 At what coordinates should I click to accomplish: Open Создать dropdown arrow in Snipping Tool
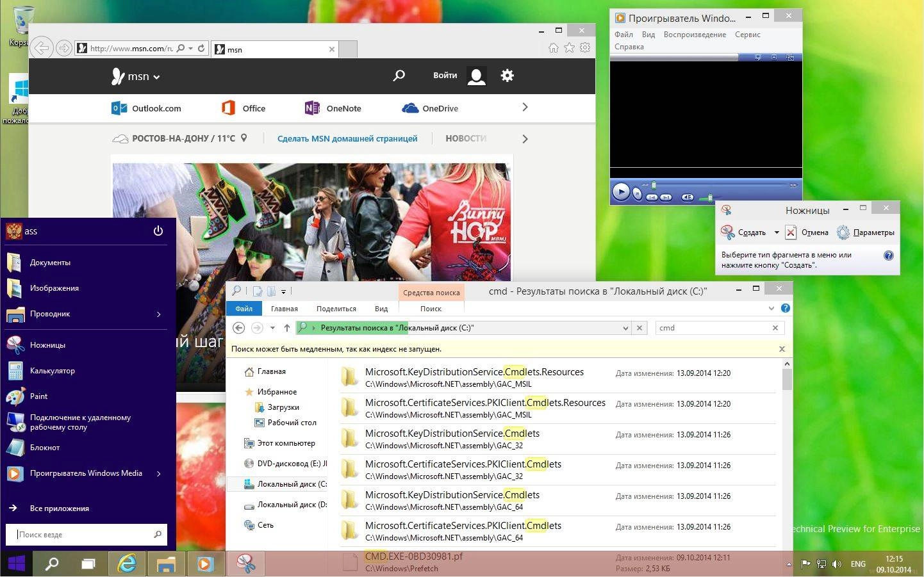coord(777,232)
